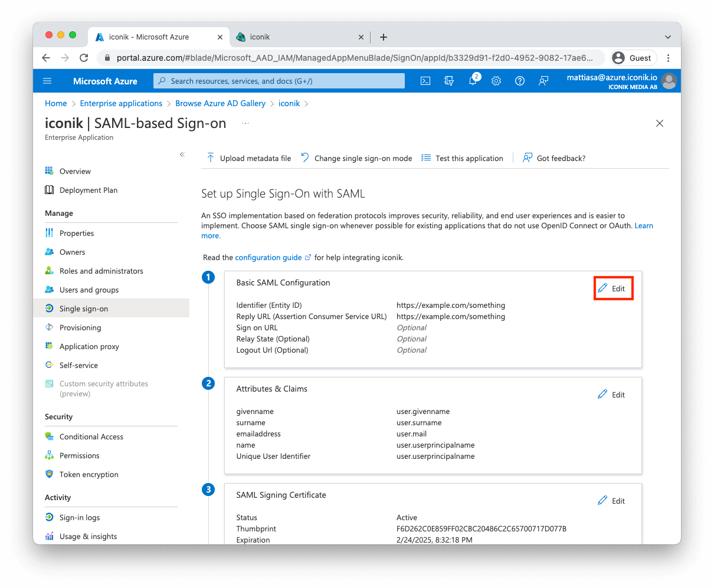Open the browser tab list chevron
Screen dimensions: 714x588
[667, 36]
